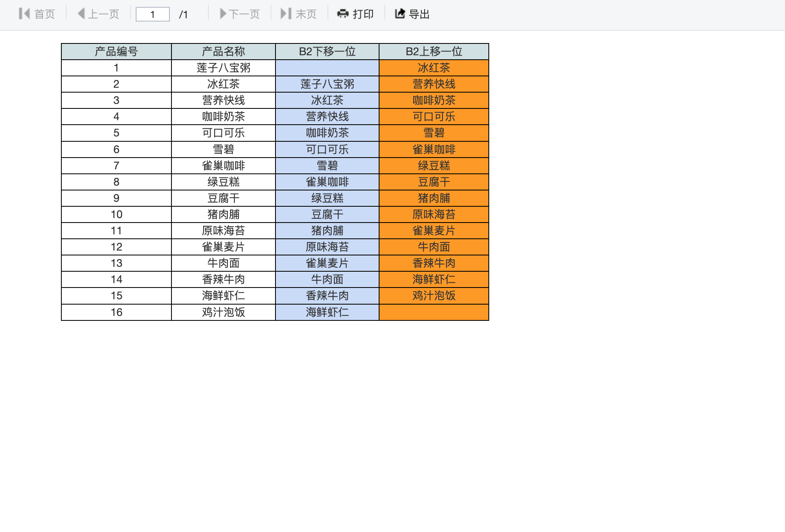Click 雀巢咖啡 in product name column

coord(223,166)
